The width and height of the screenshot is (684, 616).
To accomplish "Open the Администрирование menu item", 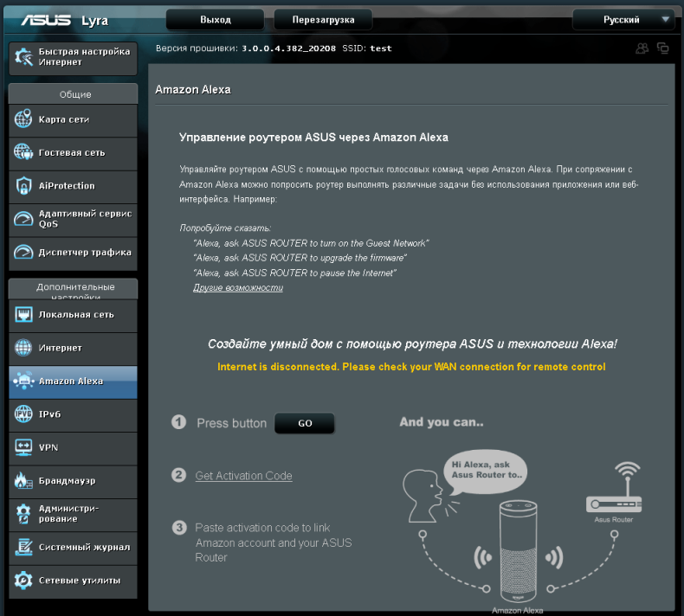I will [73, 514].
